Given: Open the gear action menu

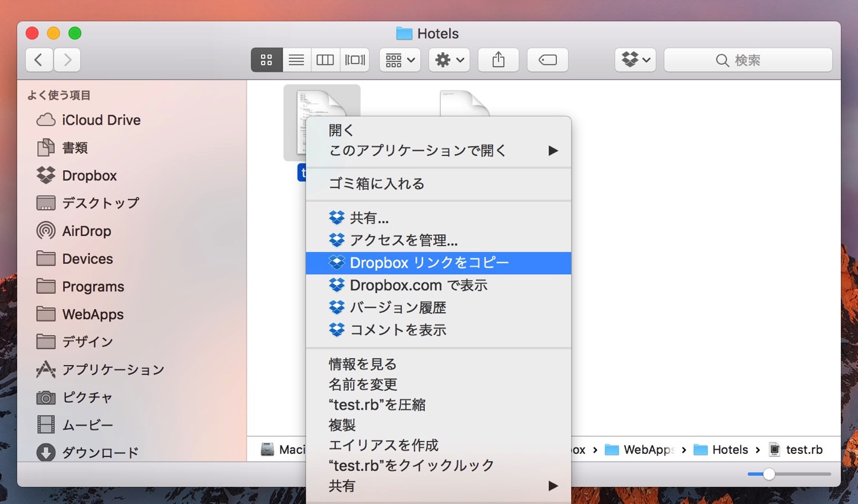Looking at the screenshot, I should pos(449,59).
